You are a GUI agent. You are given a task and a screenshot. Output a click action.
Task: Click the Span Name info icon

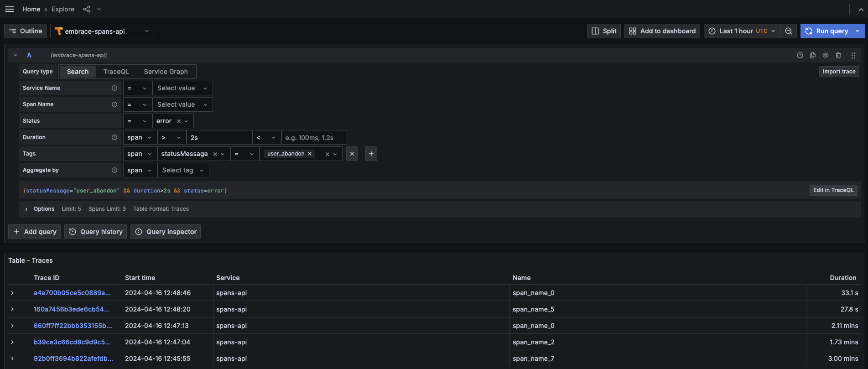click(114, 104)
